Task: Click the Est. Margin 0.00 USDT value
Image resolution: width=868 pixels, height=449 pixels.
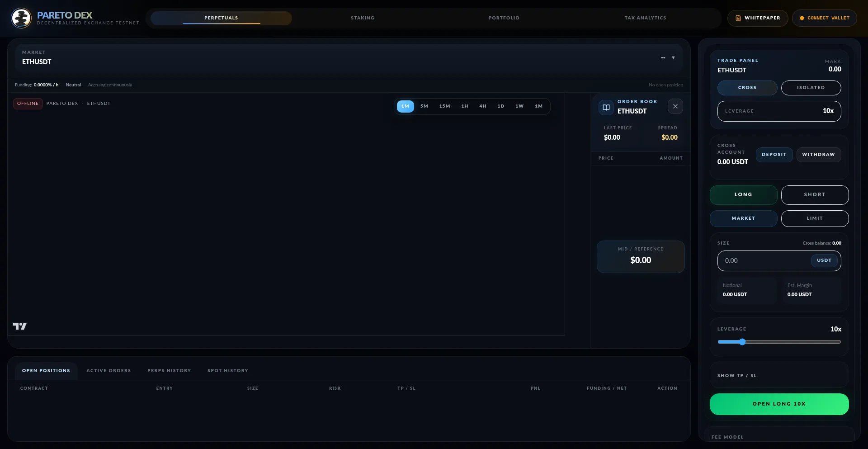Action: point(799,294)
